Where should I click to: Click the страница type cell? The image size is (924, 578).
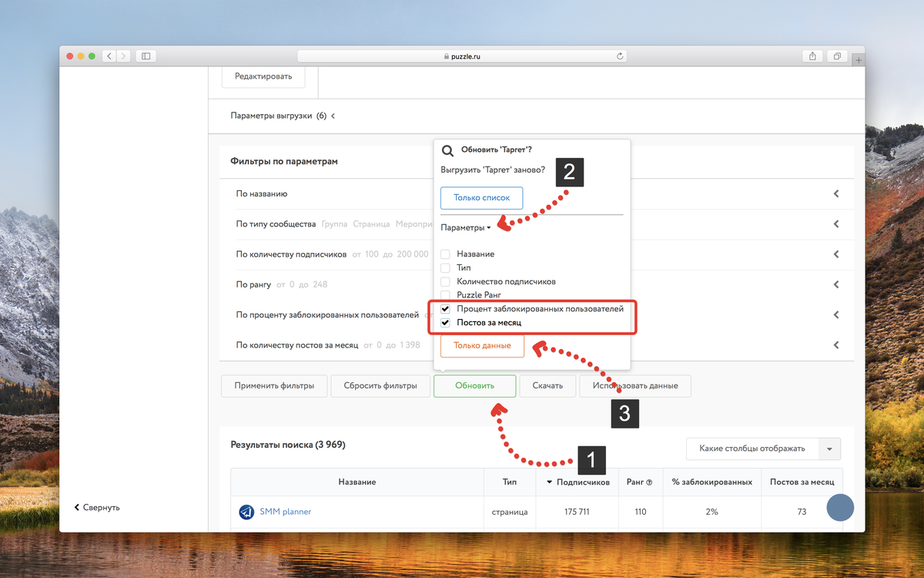click(x=510, y=512)
